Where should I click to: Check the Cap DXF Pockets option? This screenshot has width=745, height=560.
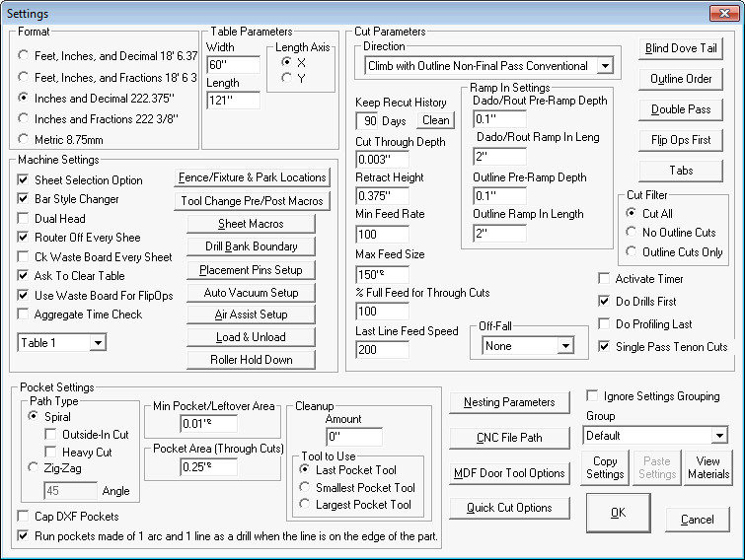click(x=25, y=517)
